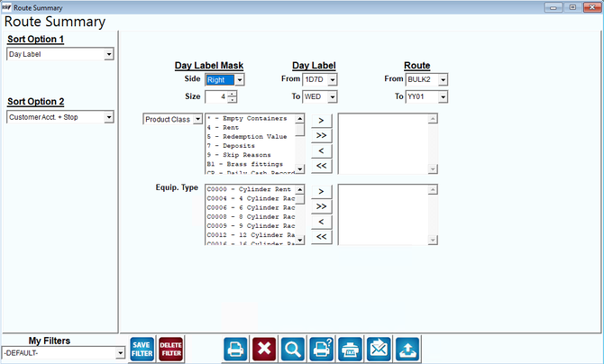
Task: Select 'C0004 - 4 Cylinder Rac' equipment type
Action: point(251,198)
